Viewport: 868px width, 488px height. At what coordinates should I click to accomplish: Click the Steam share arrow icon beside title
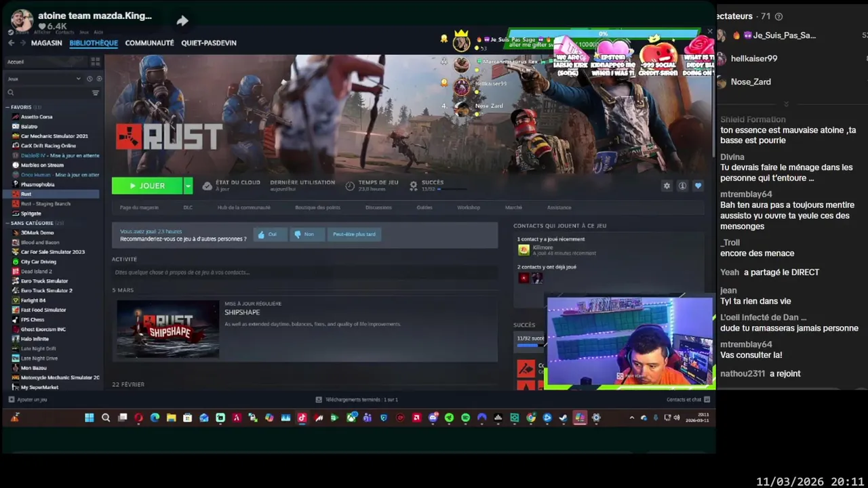[182, 21]
